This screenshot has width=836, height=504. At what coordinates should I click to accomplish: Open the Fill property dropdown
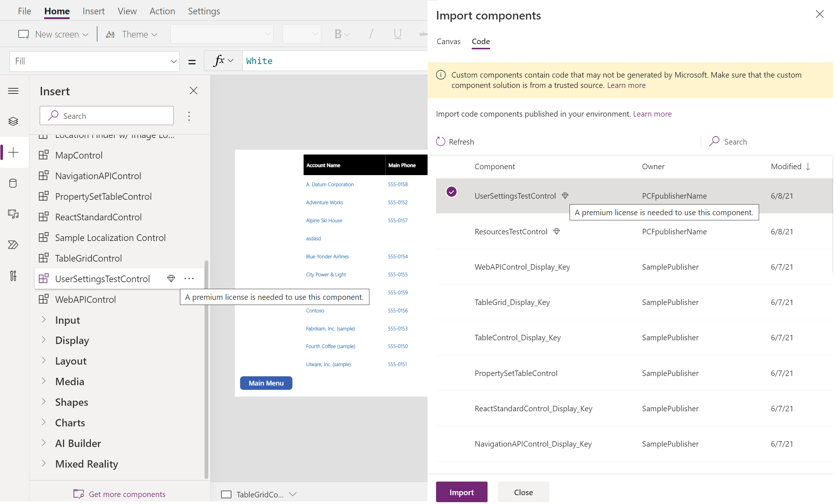point(173,61)
